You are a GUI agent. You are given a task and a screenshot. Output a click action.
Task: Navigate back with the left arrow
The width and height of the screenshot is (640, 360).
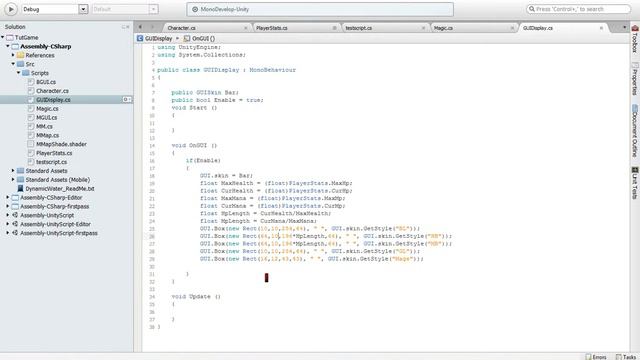coord(140,27)
